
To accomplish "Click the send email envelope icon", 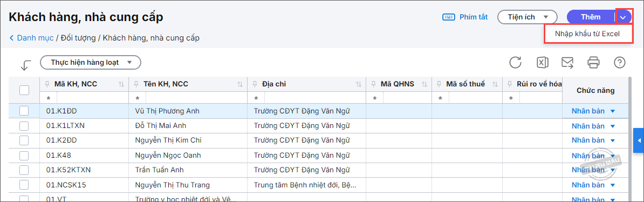I will pos(567,63).
